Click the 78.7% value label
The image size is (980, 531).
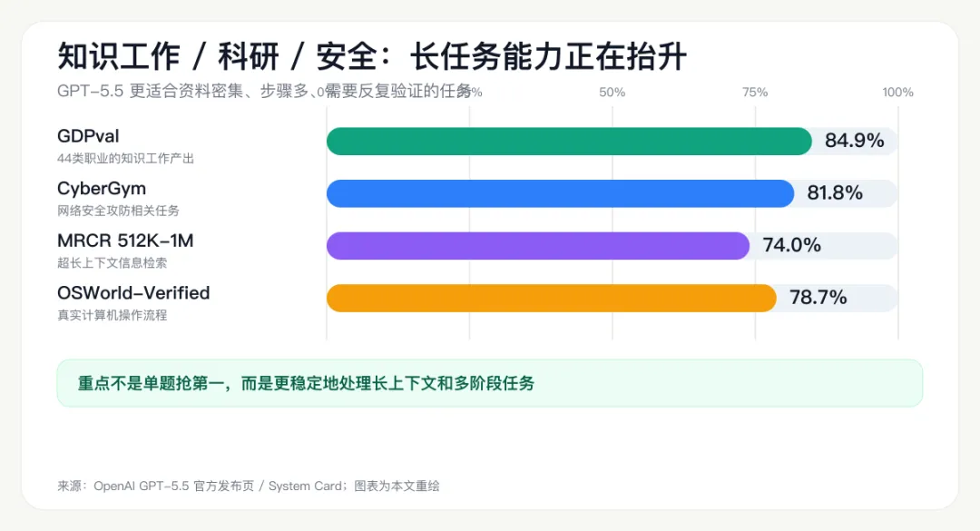click(x=818, y=298)
